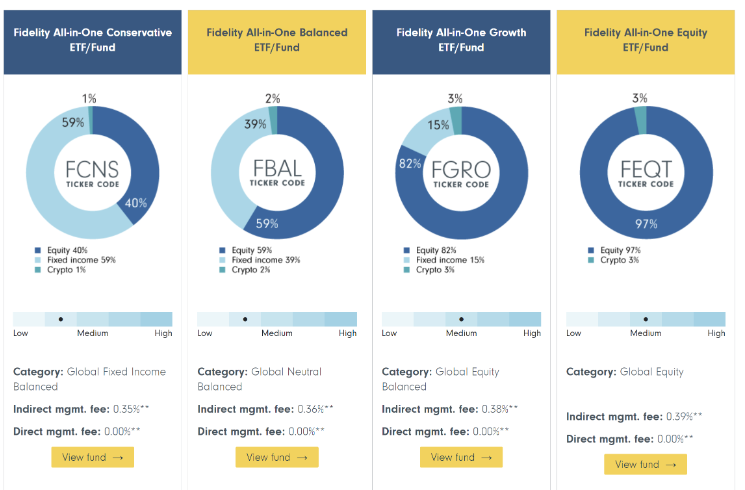Click the 2% crypto label above FBAL chart
Screen dimensions: 745x490
273,98
